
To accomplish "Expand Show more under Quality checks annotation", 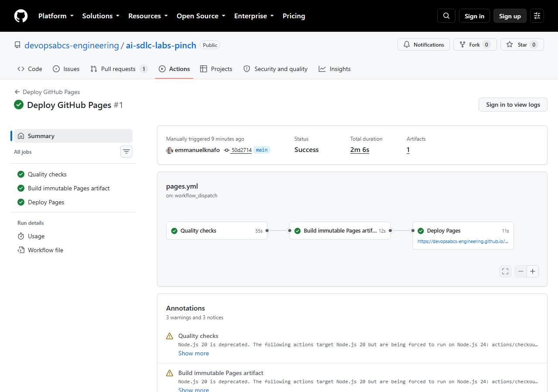I will pos(194,353).
